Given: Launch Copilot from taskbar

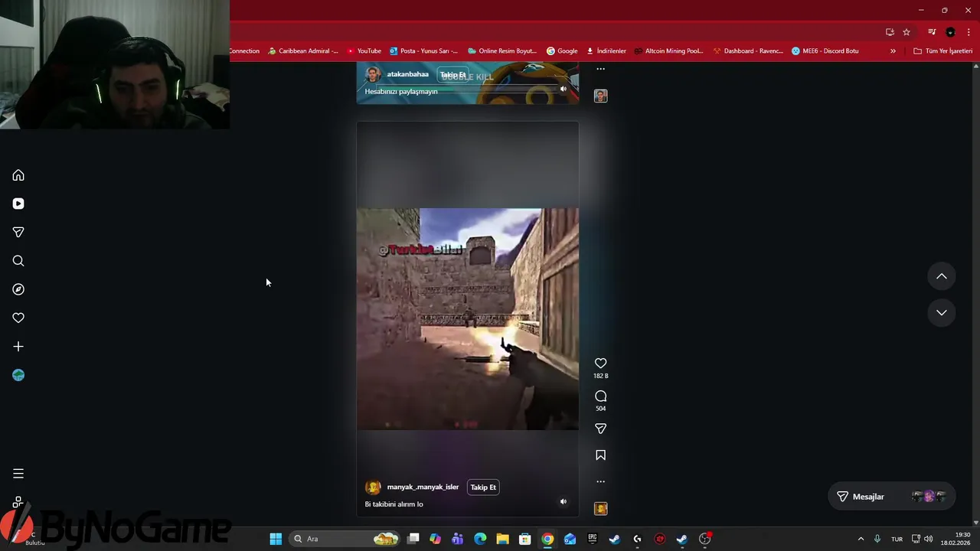Looking at the screenshot, I should click(x=436, y=539).
